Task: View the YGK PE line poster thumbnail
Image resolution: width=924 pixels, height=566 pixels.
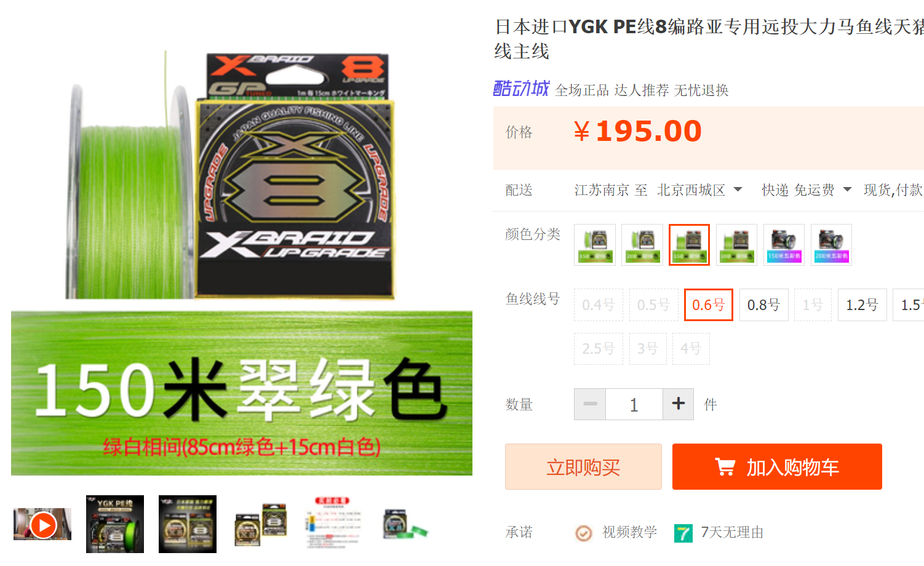Action: (x=115, y=524)
